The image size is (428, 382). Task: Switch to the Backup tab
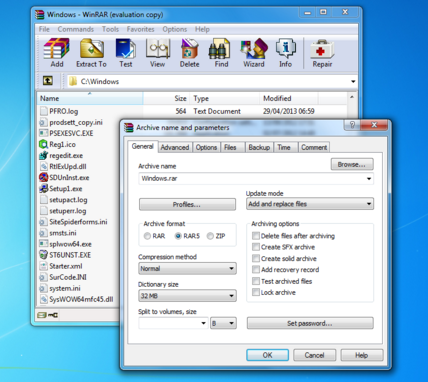tap(259, 147)
